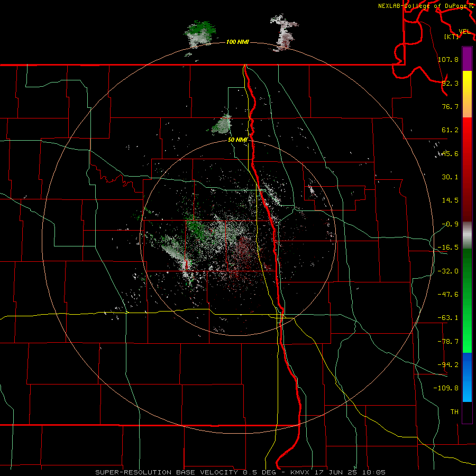Click the 30.1 scale value

(450, 177)
